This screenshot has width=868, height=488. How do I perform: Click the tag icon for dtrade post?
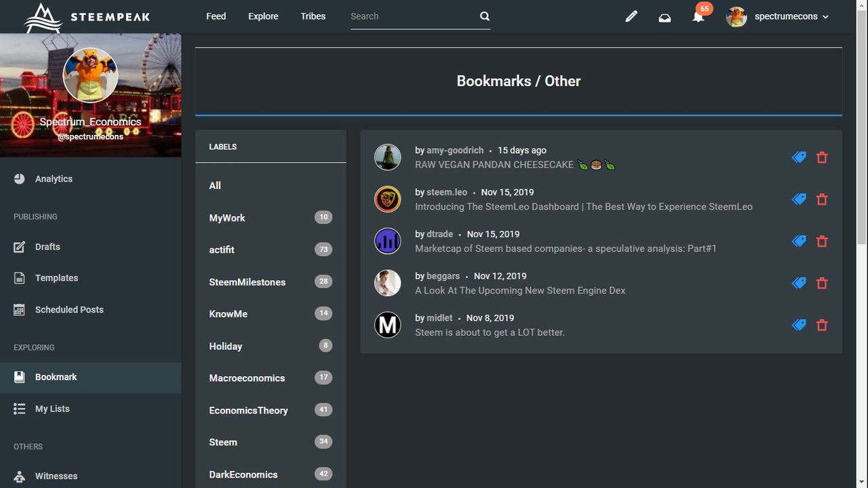[x=799, y=241]
